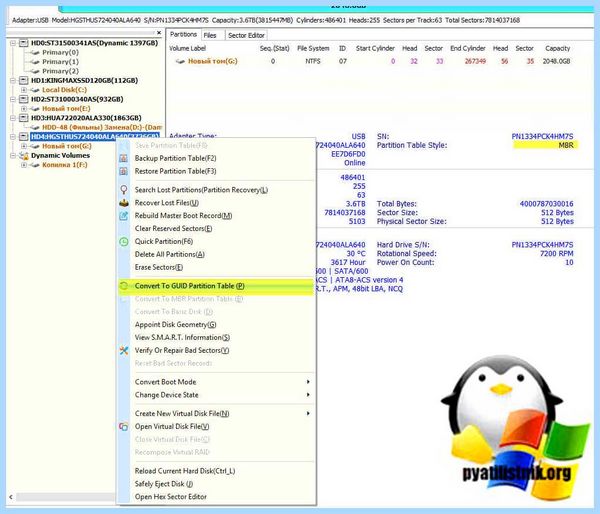Select Local Disk(C:) in disk tree
The height and width of the screenshot is (514, 600).
(x=65, y=90)
